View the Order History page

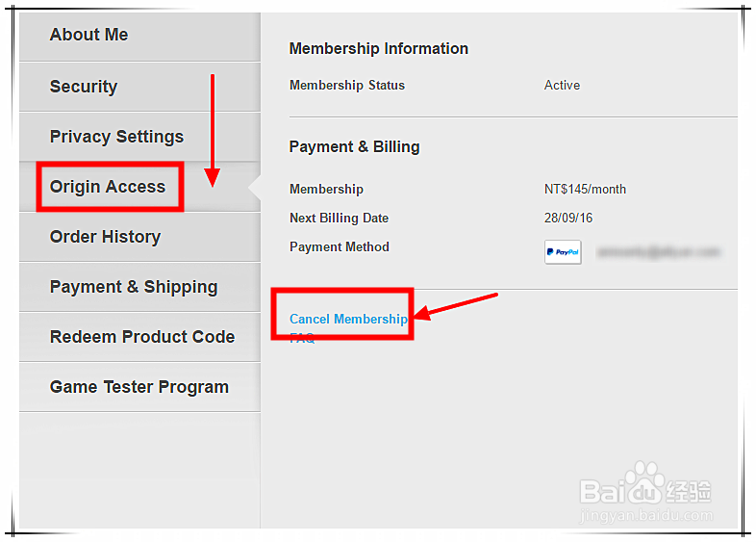point(105,237)
